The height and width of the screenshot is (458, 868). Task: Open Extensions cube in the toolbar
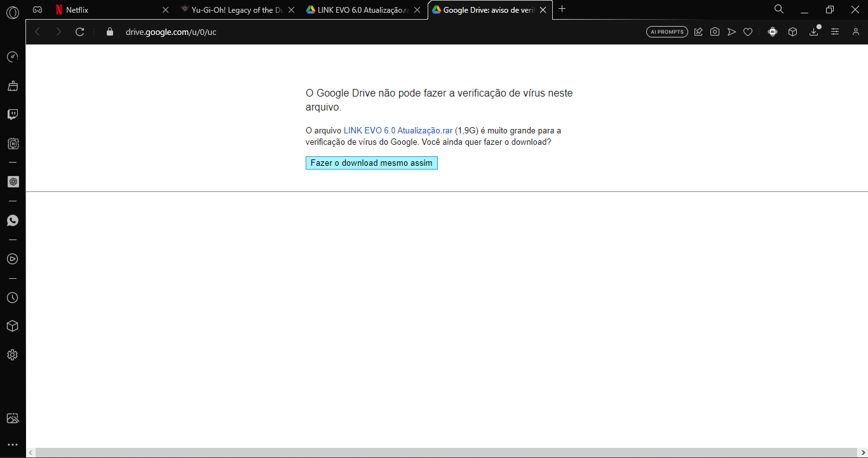pos(792,32)
